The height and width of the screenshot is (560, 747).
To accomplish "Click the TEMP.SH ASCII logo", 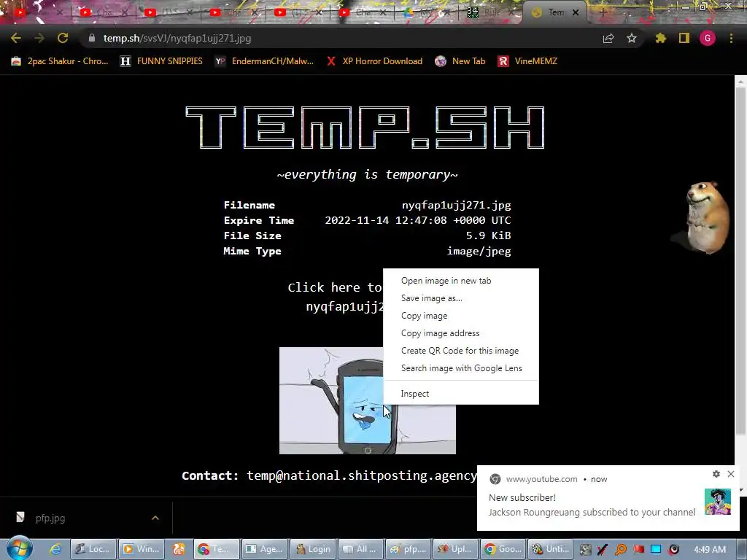I will tap(365, 127).
